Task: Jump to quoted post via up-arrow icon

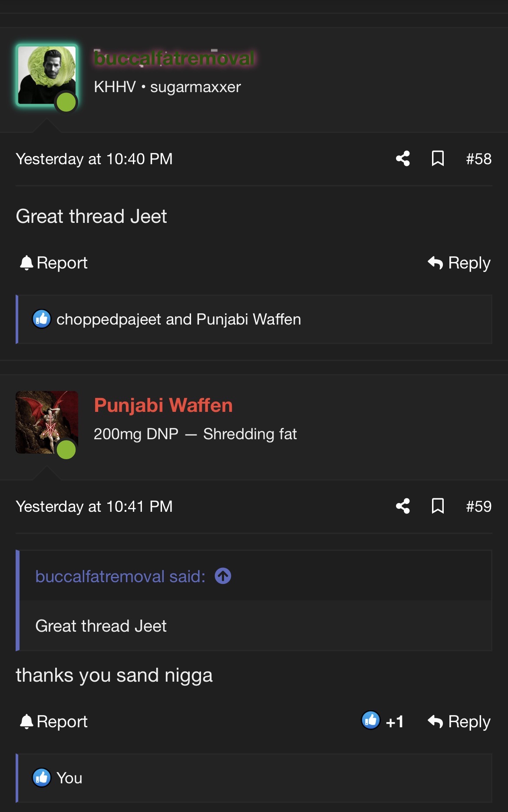Action: pyautogui.click(x=223, y=576)
